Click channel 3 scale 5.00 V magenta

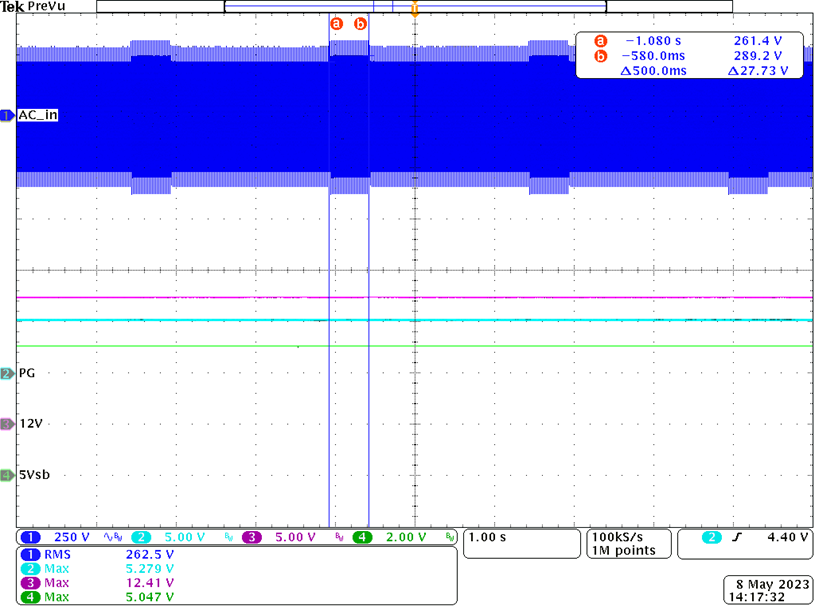pyautogui.click(x=295, y=537)
